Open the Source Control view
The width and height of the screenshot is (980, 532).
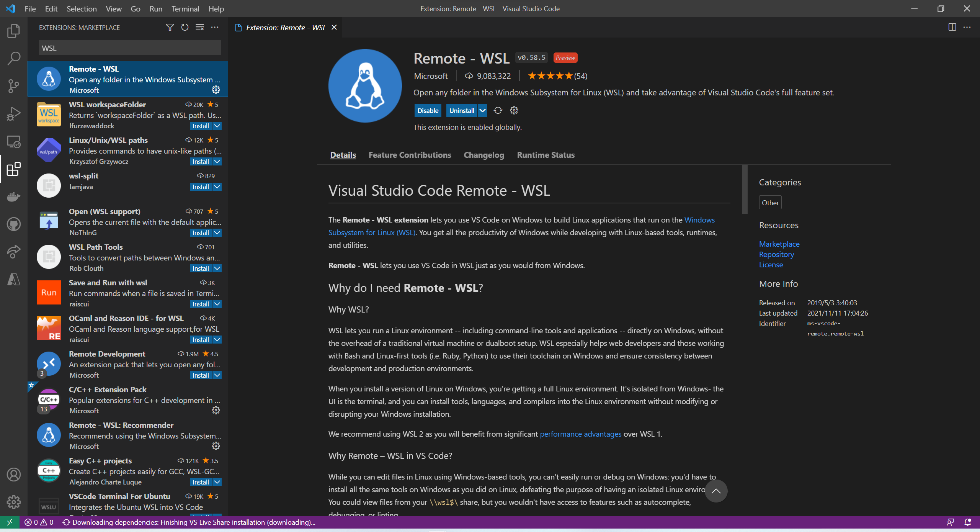[14, 86]
